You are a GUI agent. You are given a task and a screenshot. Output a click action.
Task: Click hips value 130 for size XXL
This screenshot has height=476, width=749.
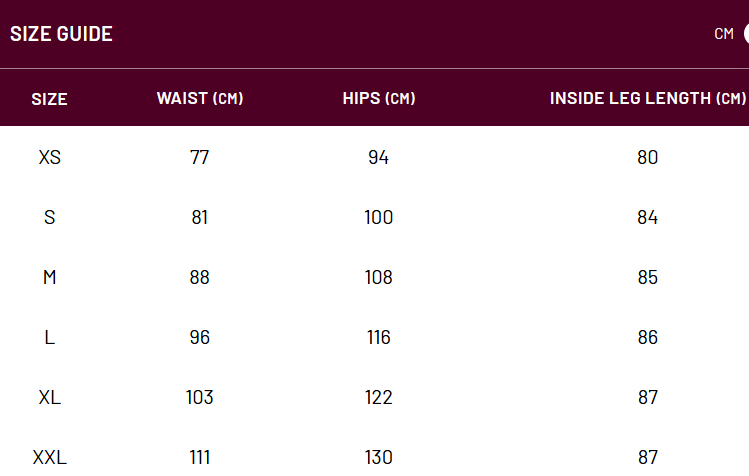(x=379, y=457)
